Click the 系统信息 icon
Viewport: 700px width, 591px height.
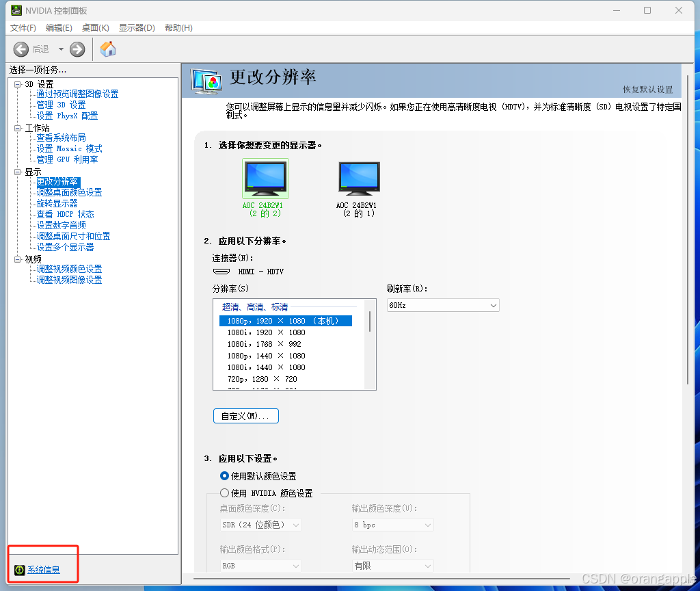[20, 570]
